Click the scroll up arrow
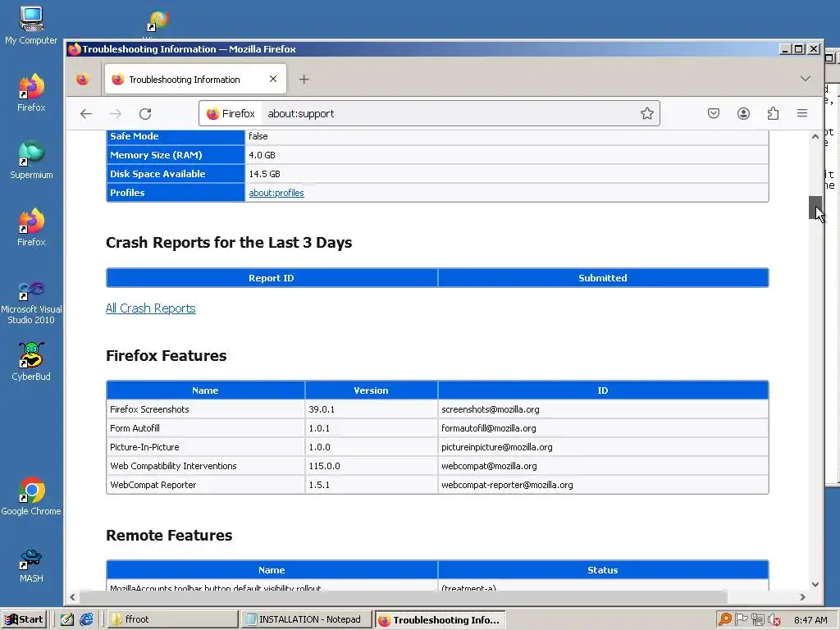The width and height of the screenshot is (840, 630). click(815, 137)
